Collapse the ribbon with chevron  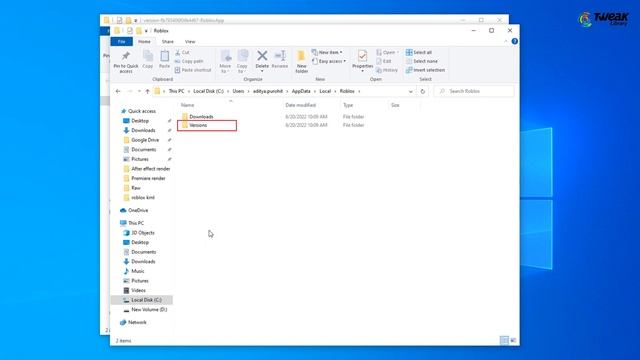[x=506, y=41]
